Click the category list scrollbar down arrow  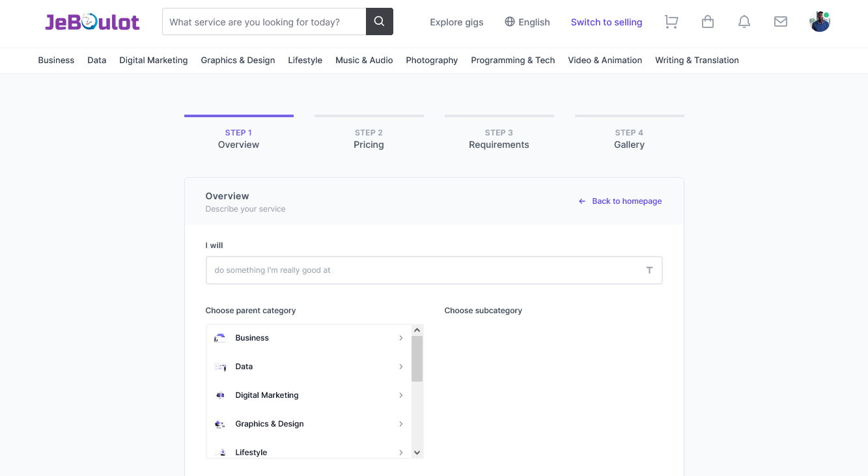click(x=417, y=453)
